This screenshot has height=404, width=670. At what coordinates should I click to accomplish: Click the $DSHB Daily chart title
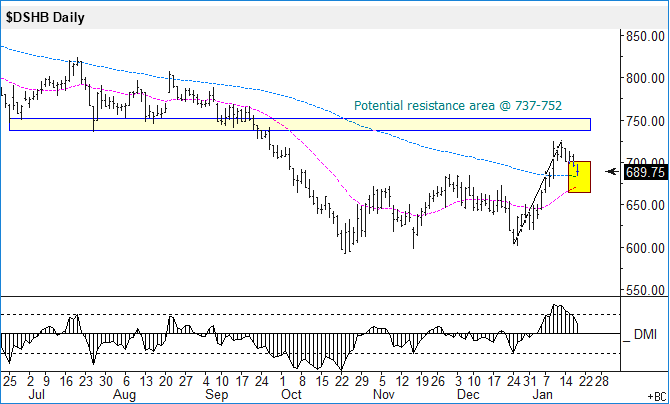(45, 18)
